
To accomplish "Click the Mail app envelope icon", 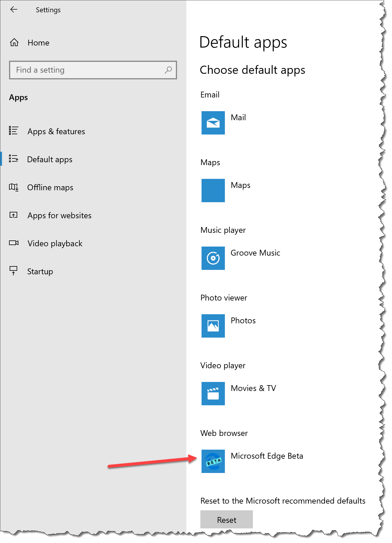I will coord(213,123).
